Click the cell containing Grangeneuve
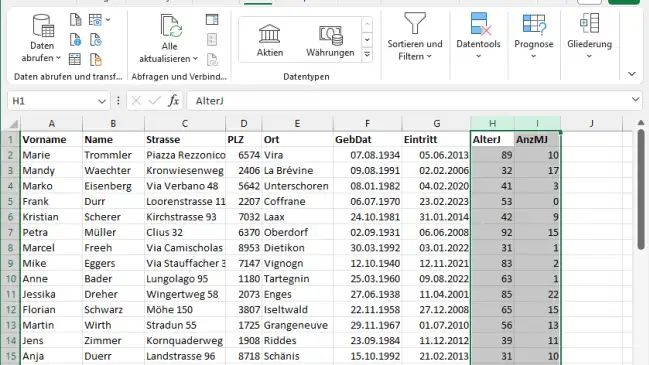 [297, 325]
